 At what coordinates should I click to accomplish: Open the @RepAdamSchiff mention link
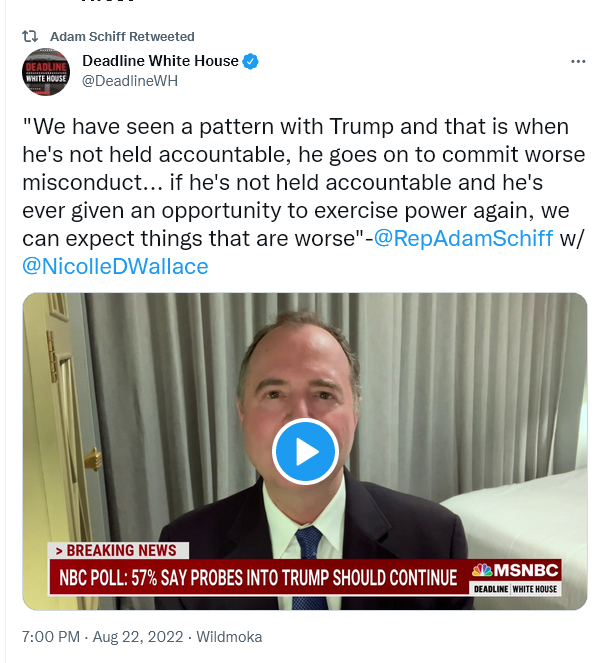(464, 238)
